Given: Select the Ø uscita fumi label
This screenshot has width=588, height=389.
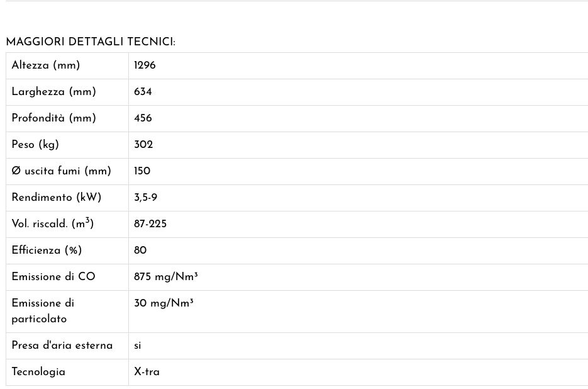Looking at the screenshot, I should [x=61, y=171].
